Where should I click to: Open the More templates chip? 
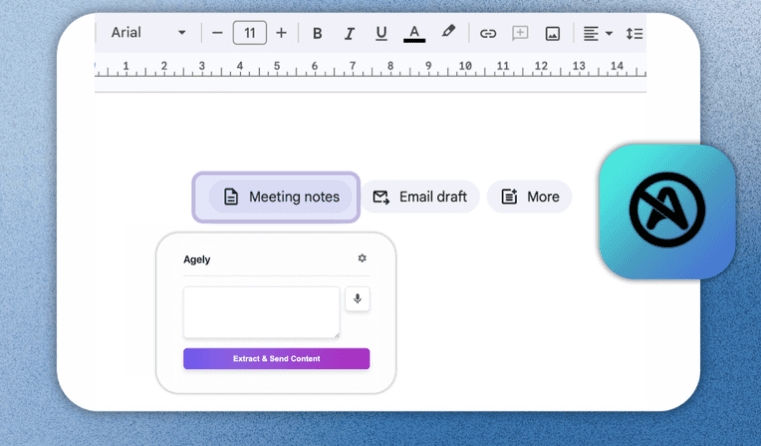coord(529,197)
